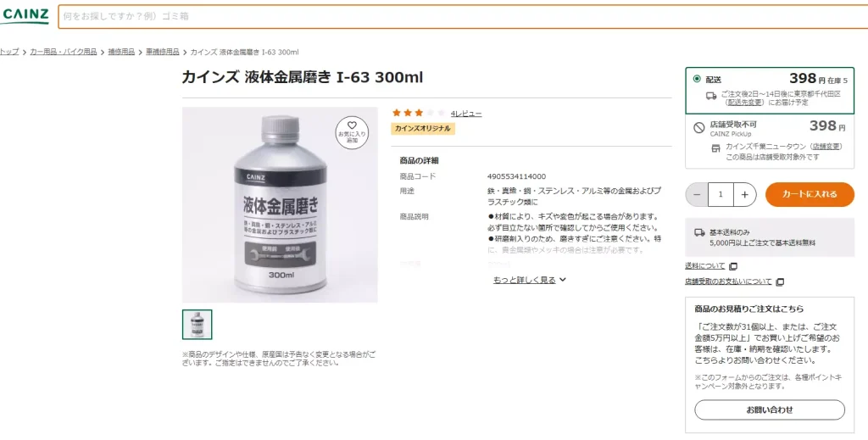This screenshot has width=868, height=440.
Task: Expand もっと詳しく見る product details
Action: pyautogui.click(x=530, y=280)
